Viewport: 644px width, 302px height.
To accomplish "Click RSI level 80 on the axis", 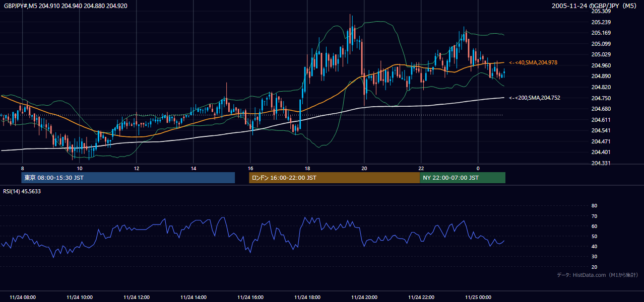I will point(594,206).
